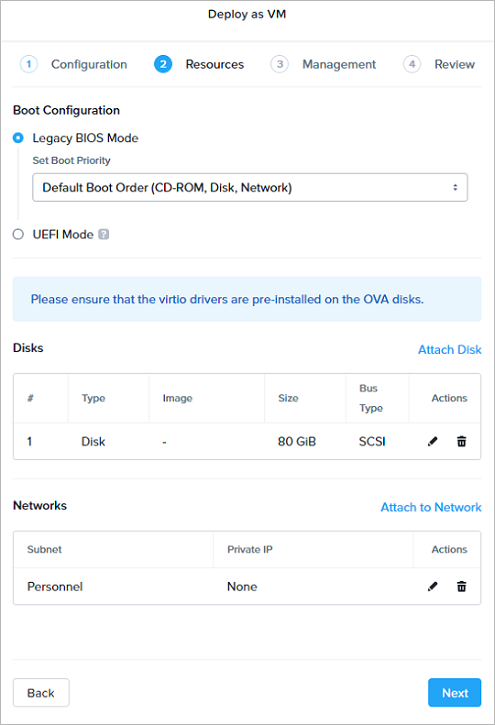Click the boot order dropdown arrows
495x725 pixels.
click(455, 187)
